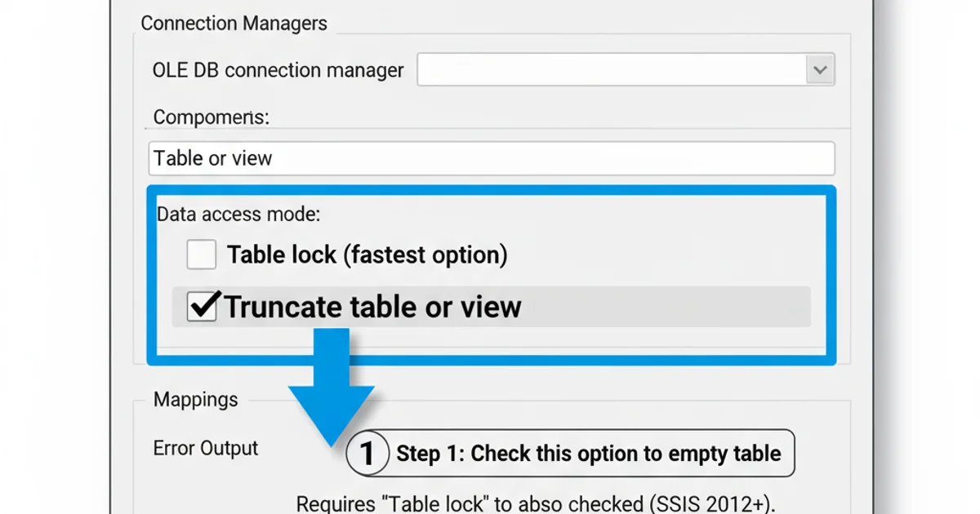
Task: Click the dropdown chevron on OLE DB connection manager
Action: pyautogui.click(x=818, y=69)
